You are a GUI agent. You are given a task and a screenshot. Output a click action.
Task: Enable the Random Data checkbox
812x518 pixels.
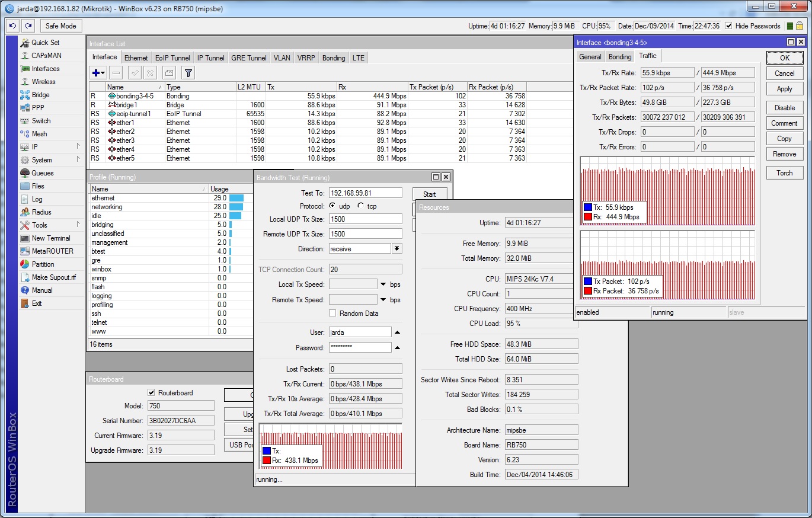(x=333, y=314)
